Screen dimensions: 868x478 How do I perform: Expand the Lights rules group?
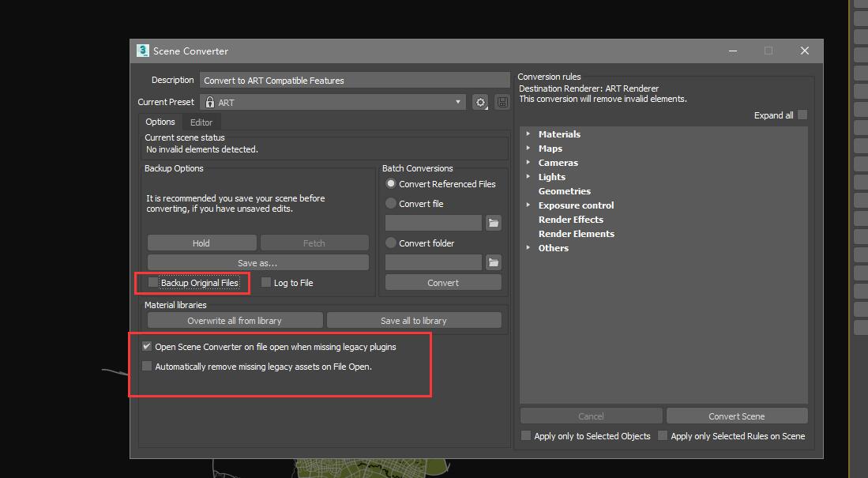[528, 177]
